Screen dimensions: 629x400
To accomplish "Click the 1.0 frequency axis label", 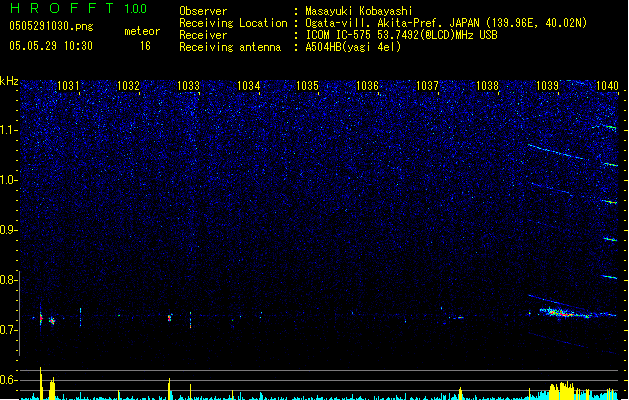I will 8,180.
